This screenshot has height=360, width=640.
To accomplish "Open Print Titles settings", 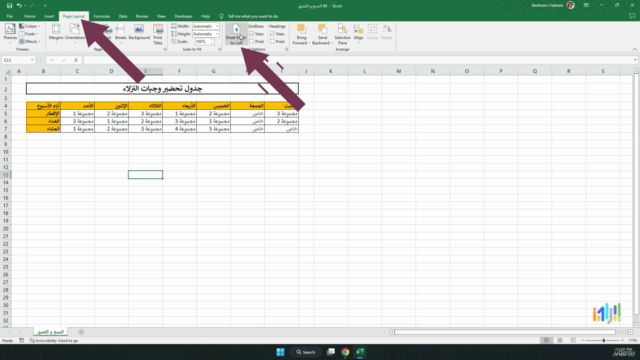I will click(x=158, y=34).
